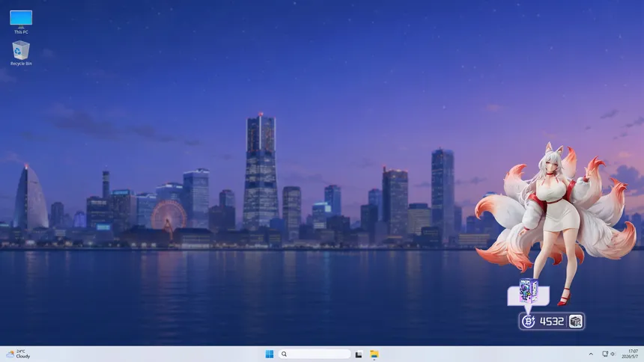Image resolution: width=644 pixels, height=362 pixels.
Task: Click the pale speech bubble beside the blind box
Action: [528, 296]
